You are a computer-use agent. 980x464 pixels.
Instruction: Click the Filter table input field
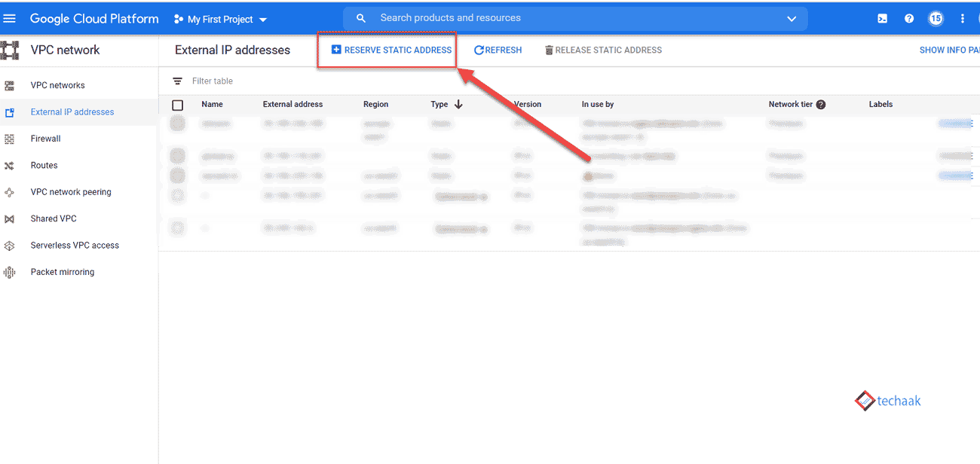click(x=213, y=81)
